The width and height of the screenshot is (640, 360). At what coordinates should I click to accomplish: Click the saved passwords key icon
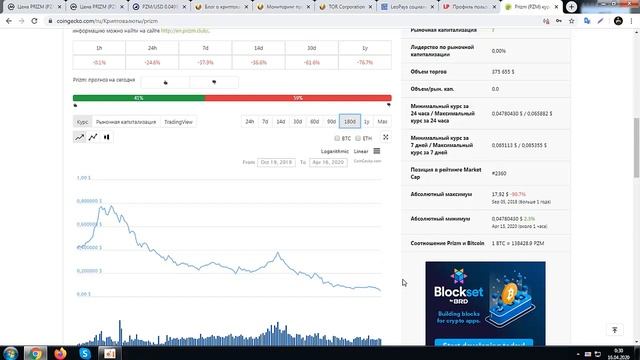pyautogui.click(x=559, y=21)
